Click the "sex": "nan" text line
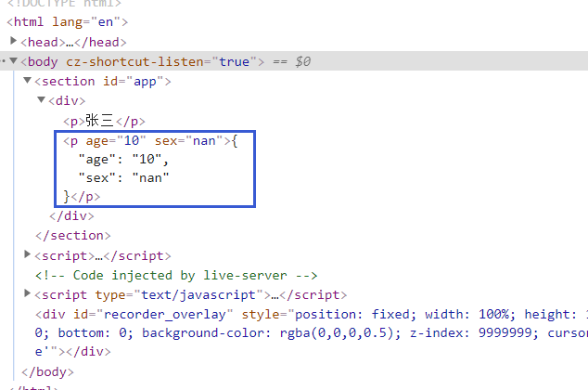 [x=123, y=178]
